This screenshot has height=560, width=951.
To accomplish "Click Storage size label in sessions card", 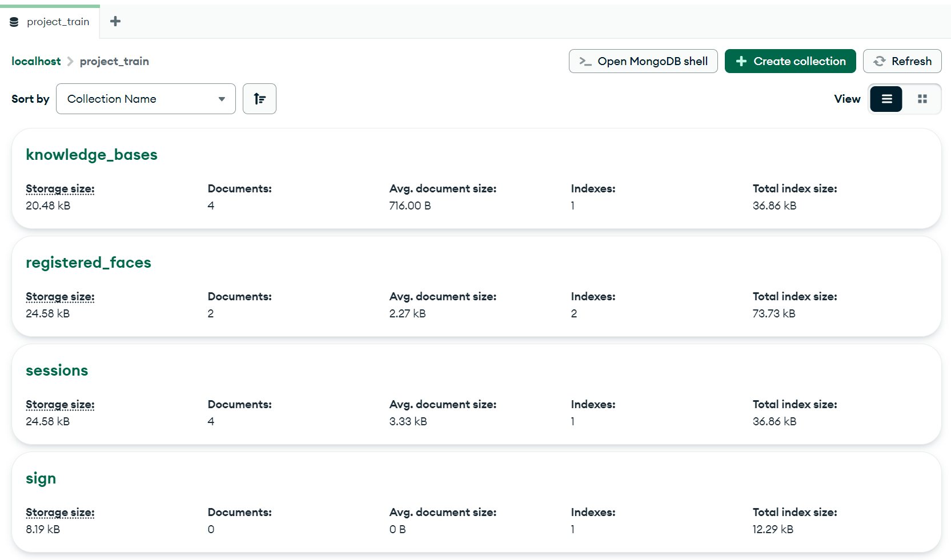I will (60, 404).
